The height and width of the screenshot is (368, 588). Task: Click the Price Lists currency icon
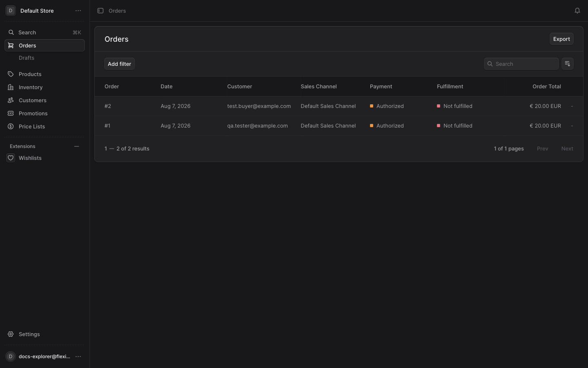click(11, 126)
